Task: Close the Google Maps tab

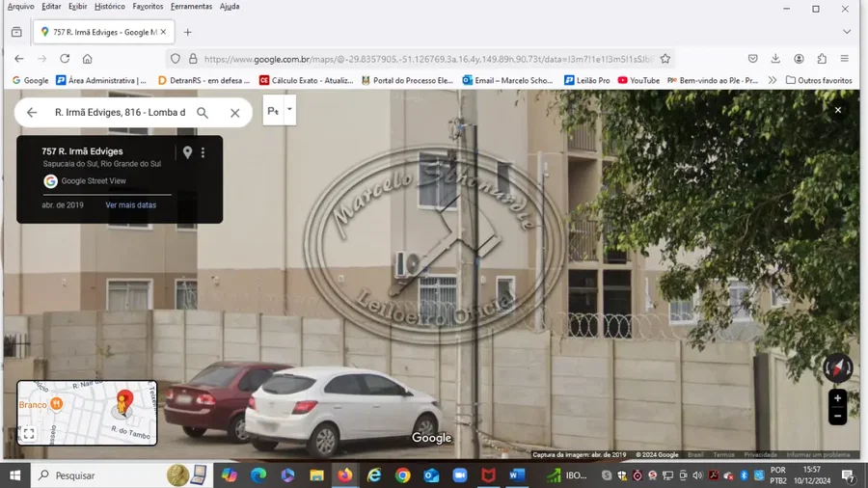Action: pos(163,32)
